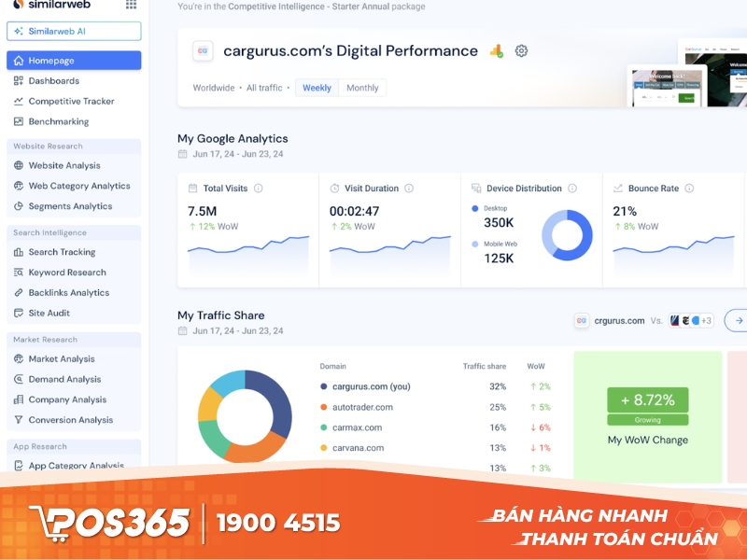Open the All traffic filter
Image resolution: width=747 pixels, height=560 pixels.
(x=264, y=88)
